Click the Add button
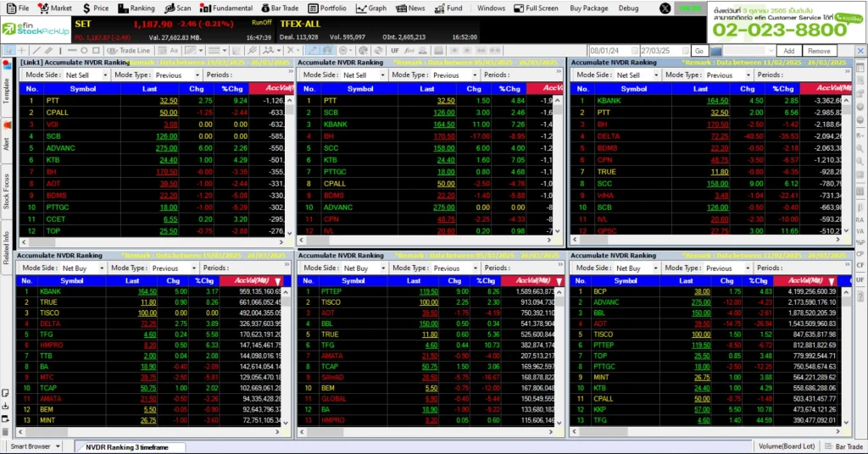868x454 pixels. point(788,51)
